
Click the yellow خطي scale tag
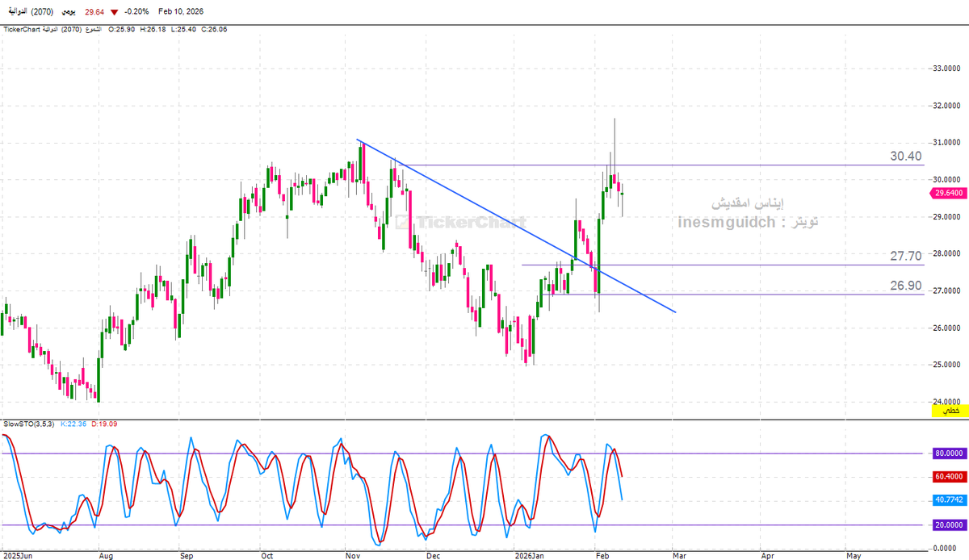point(950,411)
